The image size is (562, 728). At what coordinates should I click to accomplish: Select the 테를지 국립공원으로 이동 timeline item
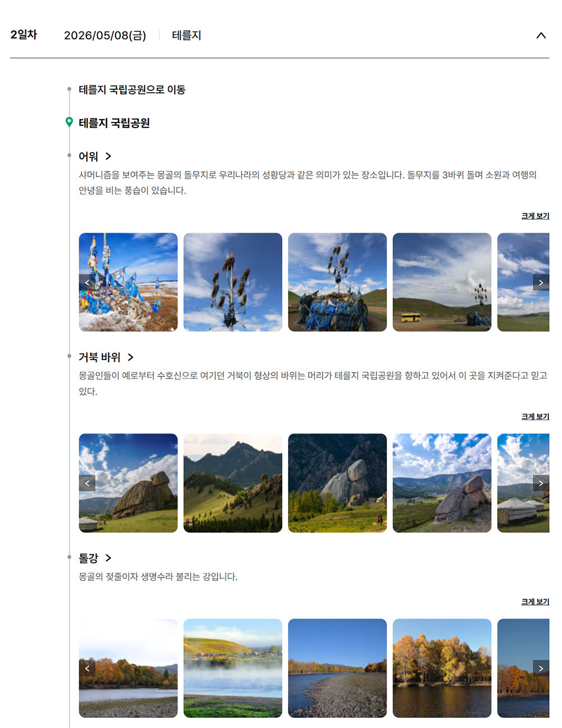[x=132, y=90]
